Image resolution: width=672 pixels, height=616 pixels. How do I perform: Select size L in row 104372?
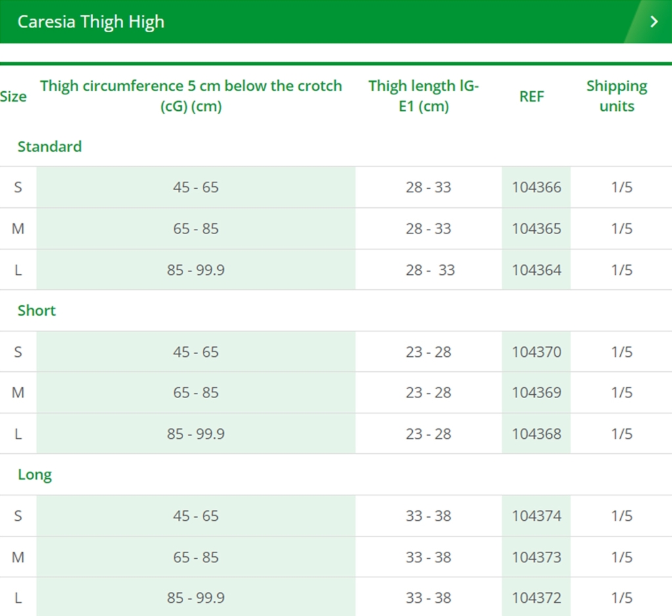[18, 598]
